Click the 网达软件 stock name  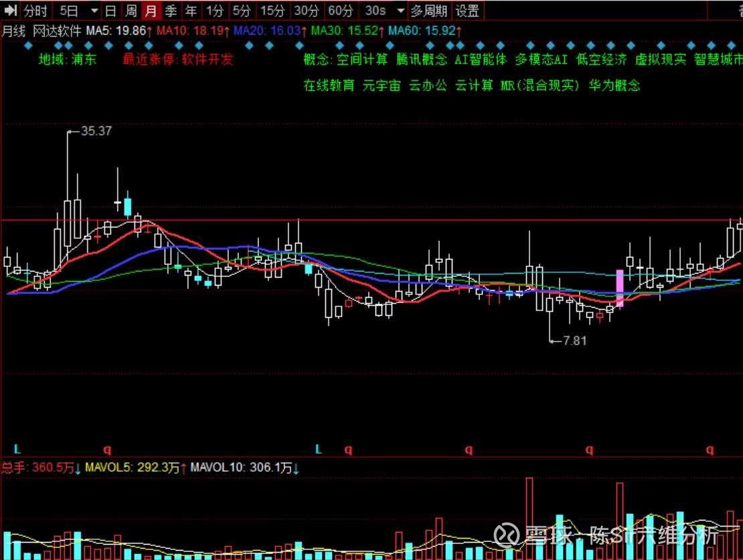57,31
